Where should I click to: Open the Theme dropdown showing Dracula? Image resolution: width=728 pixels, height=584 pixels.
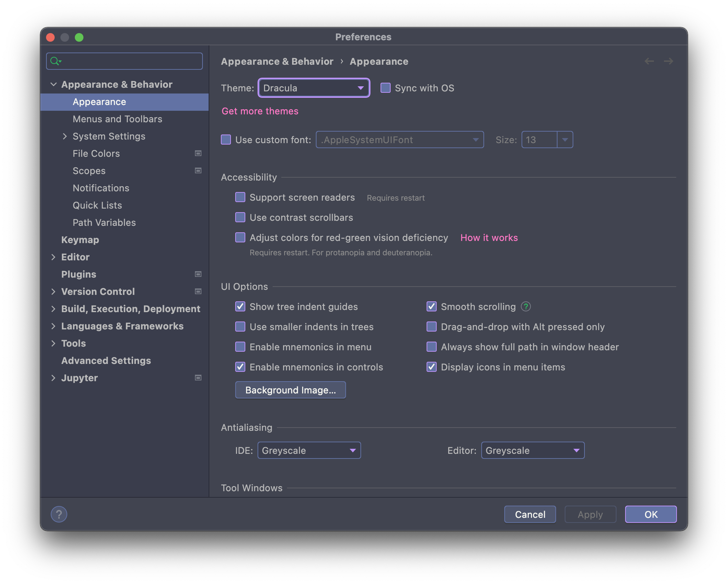click(x=314, y=88)
